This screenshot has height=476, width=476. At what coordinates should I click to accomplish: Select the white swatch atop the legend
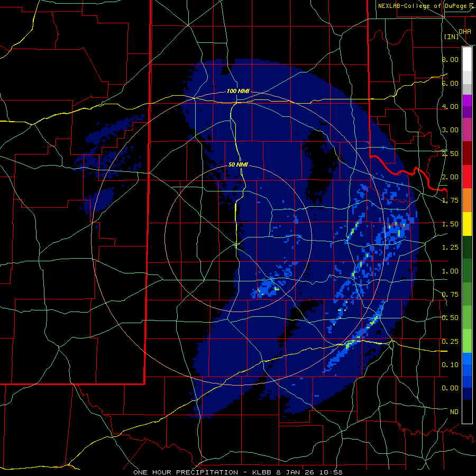point(467,59)
